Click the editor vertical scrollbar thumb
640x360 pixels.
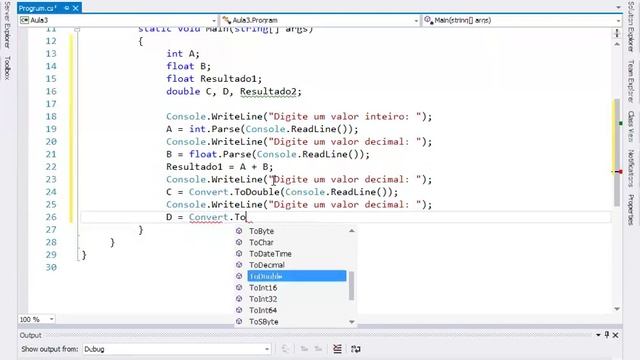[617, 152]
